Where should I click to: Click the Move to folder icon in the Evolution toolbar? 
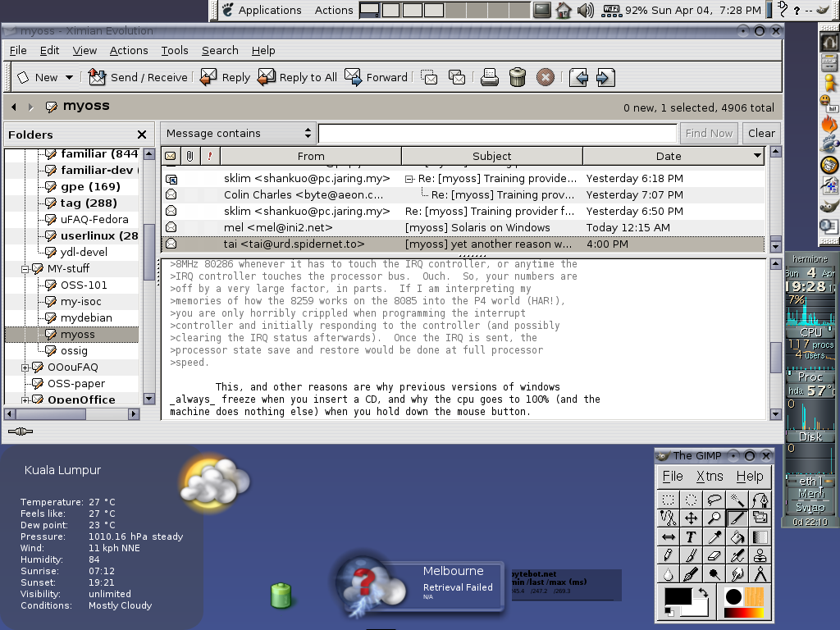point(429,77)
